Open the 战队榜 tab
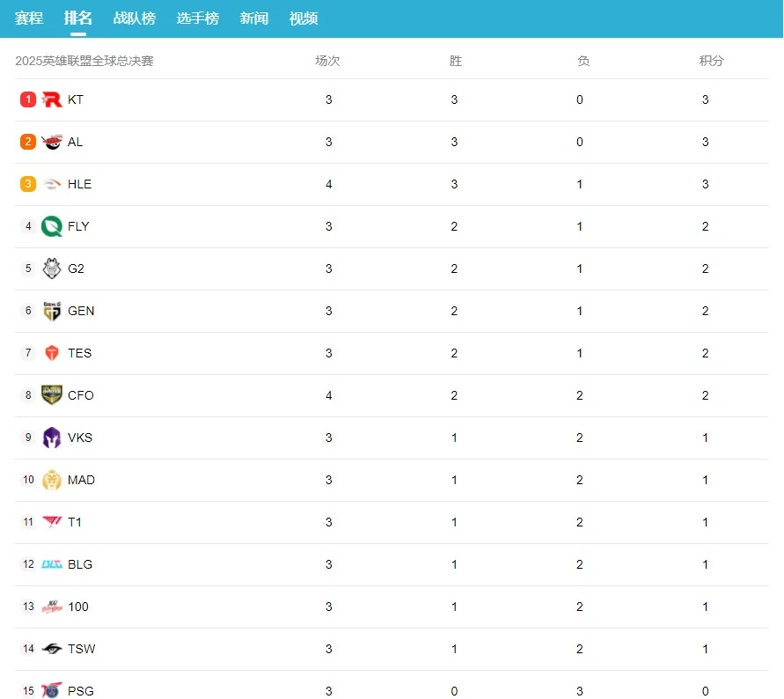784x699 pixels. [135, 18]
